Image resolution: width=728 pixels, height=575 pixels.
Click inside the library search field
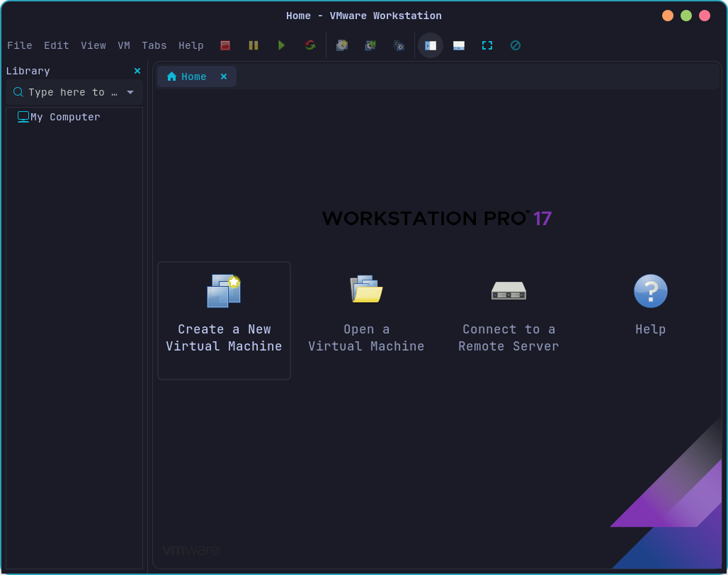71,92
